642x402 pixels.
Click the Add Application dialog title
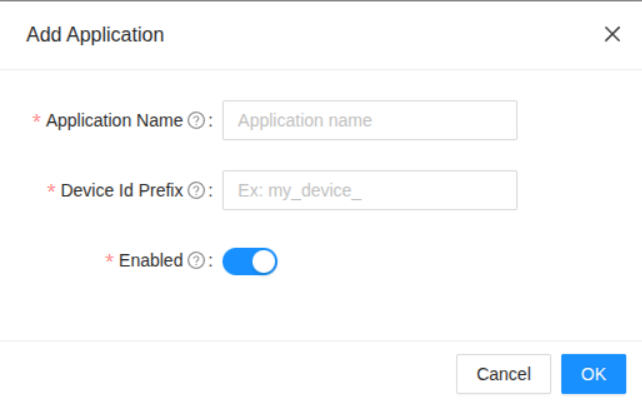[95, 35]
